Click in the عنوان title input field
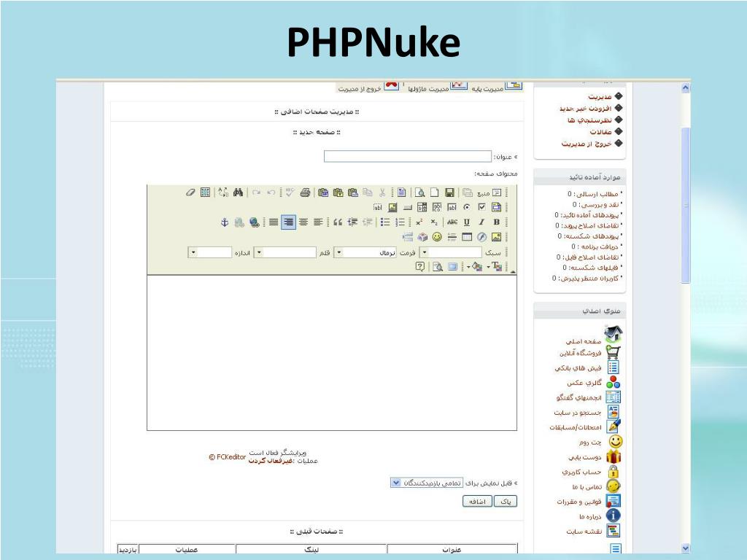This screenshot has width=747, height=560. click(408, 156)
